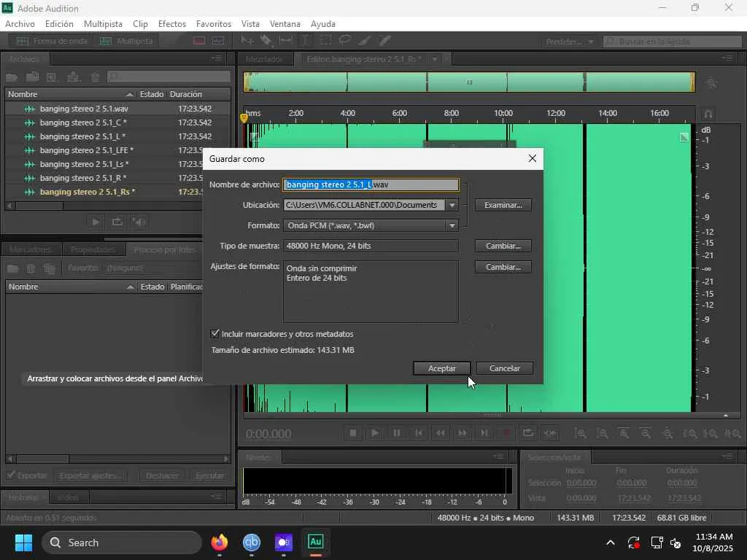This screenshot has width=747, height=560.
Task: Uncheck Incluir marcadores y otros metadatos
Action: [x=215, y=333]
